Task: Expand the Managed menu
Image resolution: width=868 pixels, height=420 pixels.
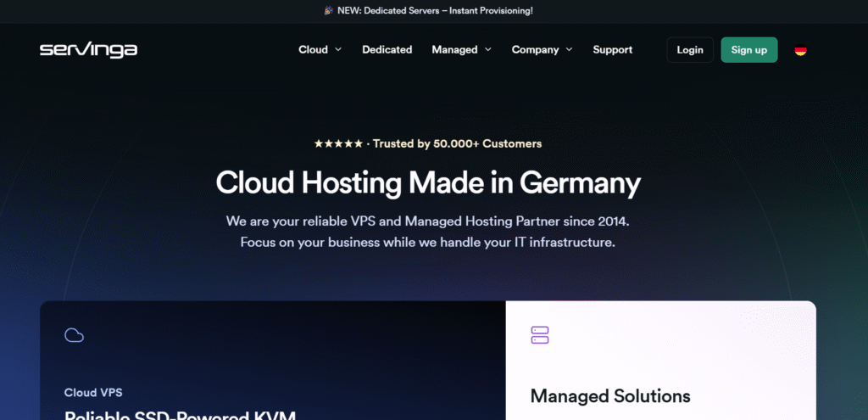Action: coord(462,50)
